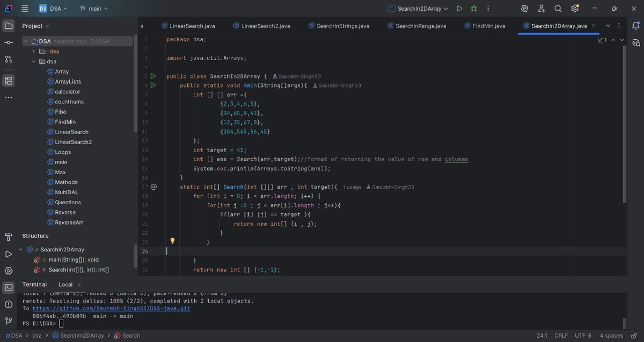Open Code With Me add-user icon
The image size is (644, 342).
pos(541,9)
